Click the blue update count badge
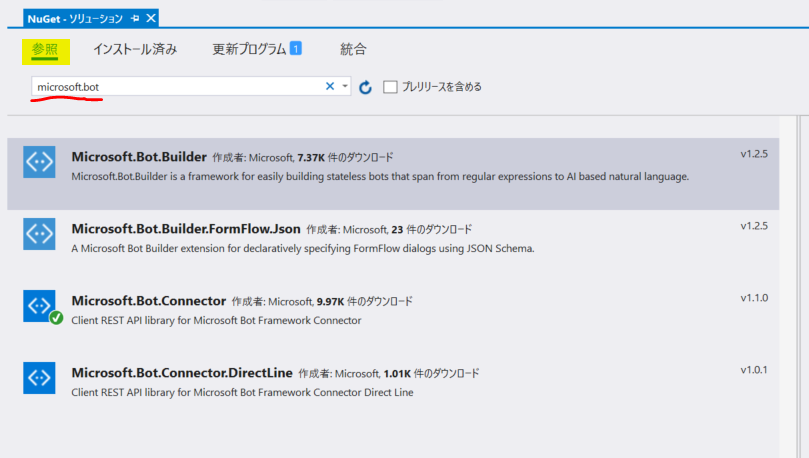 (x=296, y=48)
